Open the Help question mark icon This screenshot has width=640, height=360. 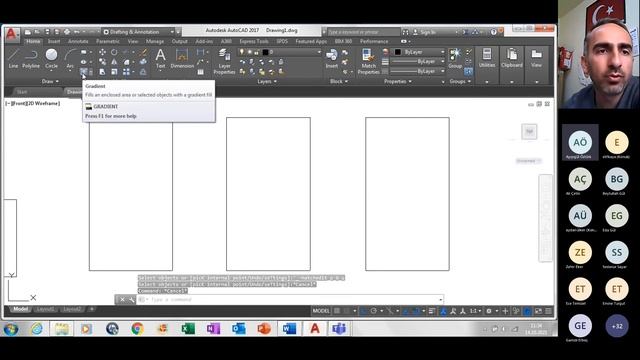click(x=493, y=32)
